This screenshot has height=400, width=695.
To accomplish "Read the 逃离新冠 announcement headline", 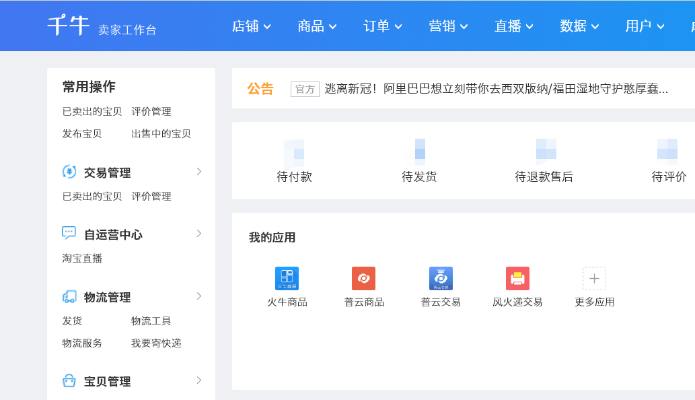I will (x=495, y=89).
